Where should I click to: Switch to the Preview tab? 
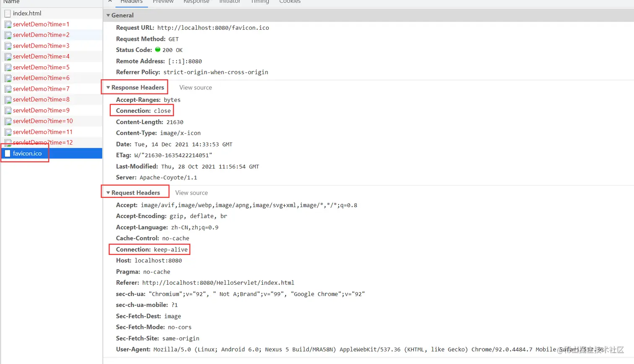(163, 2)
